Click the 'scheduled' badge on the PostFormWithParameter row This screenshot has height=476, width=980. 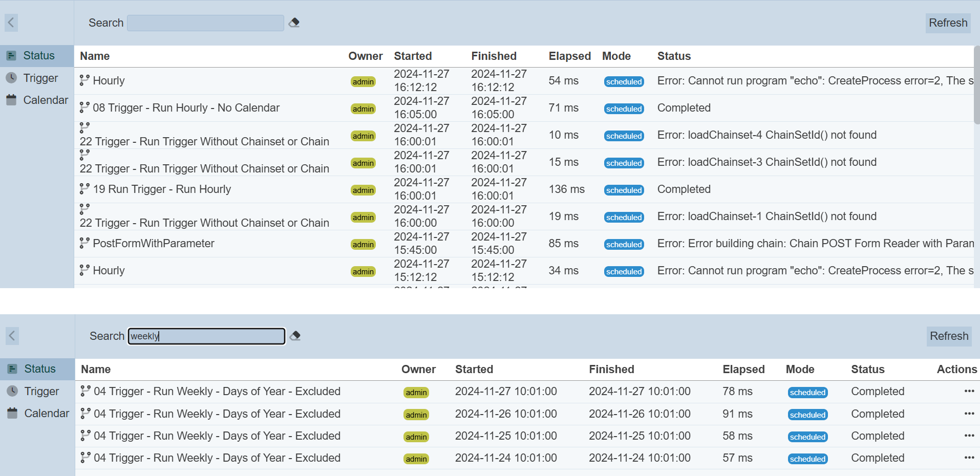pyautogui.click(x=624, y=244)
